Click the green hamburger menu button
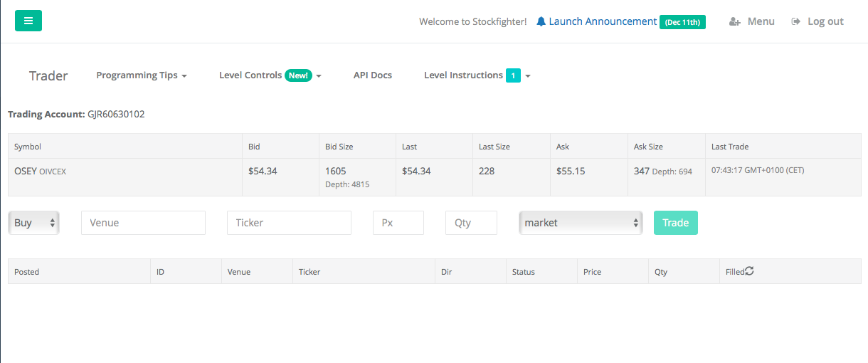 [x=28, y=21]
